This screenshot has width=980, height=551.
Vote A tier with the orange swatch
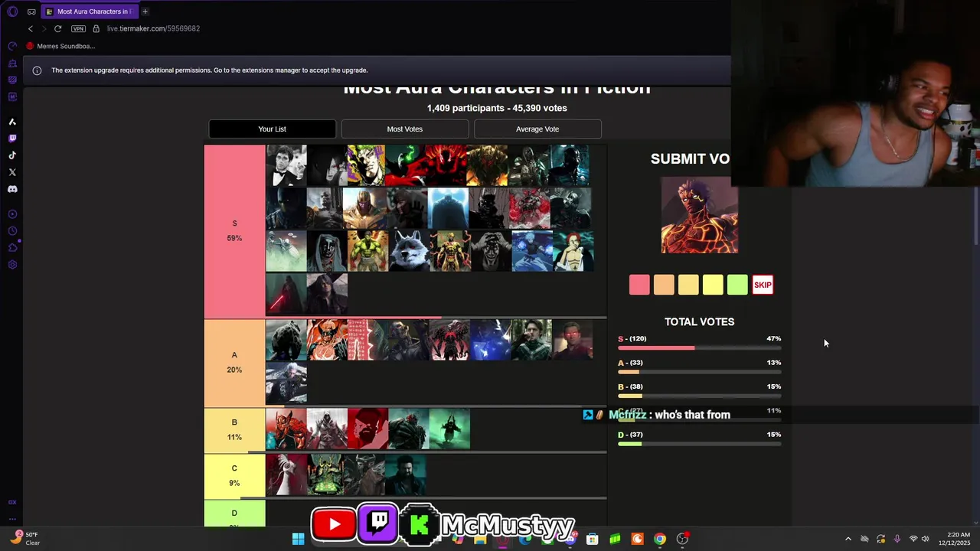click(664, 285)
